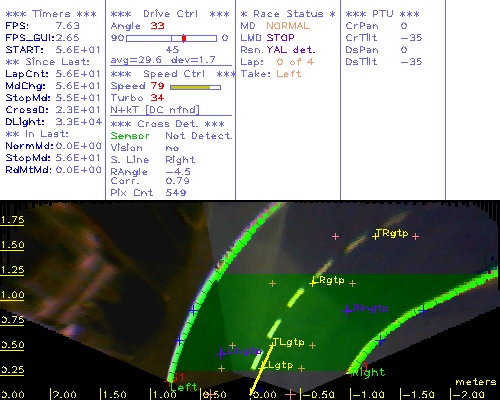The width and height of the screenshot is (500, 400).
Task: Click the TLgtp marker on the track
Action: pos(288,342)
